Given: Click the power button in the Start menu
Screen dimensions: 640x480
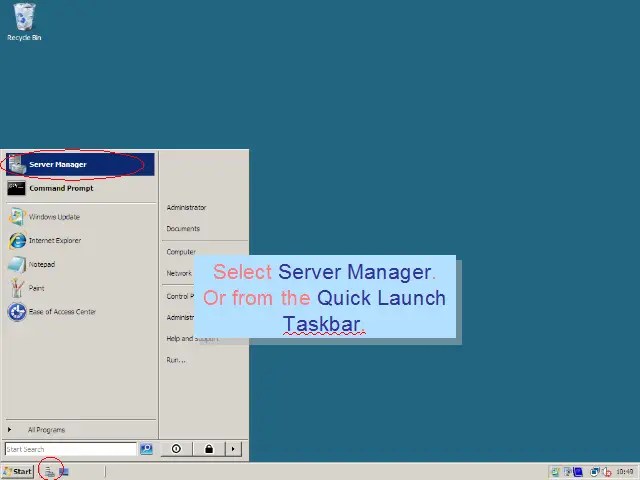Looking at the screenshot, I should tap(176, 449).
